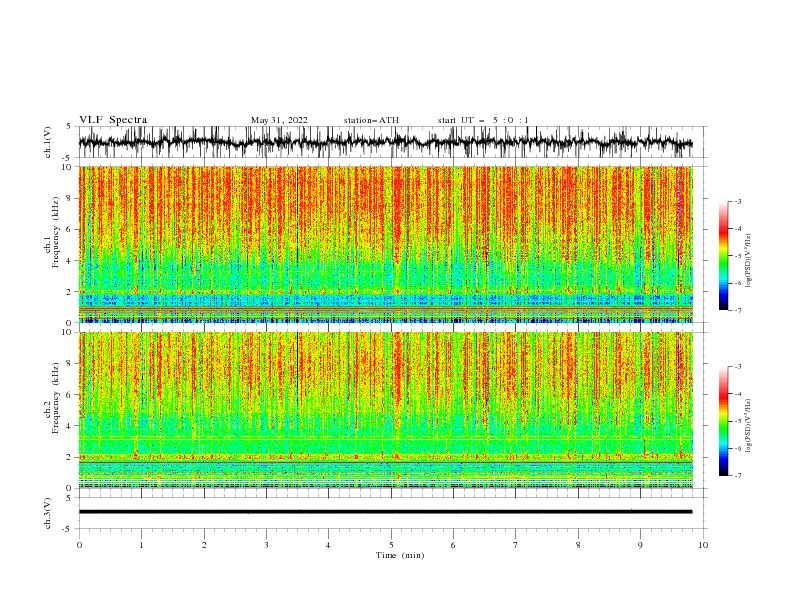Screen dimensions: 792x612
Task: Click ch.1 frequency axis tick "2"
Action: [69, 292]
